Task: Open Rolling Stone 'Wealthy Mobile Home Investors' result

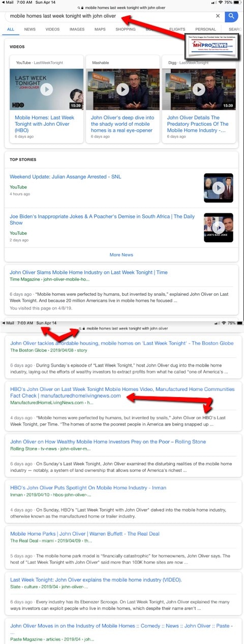Action: tap(108, 442)
